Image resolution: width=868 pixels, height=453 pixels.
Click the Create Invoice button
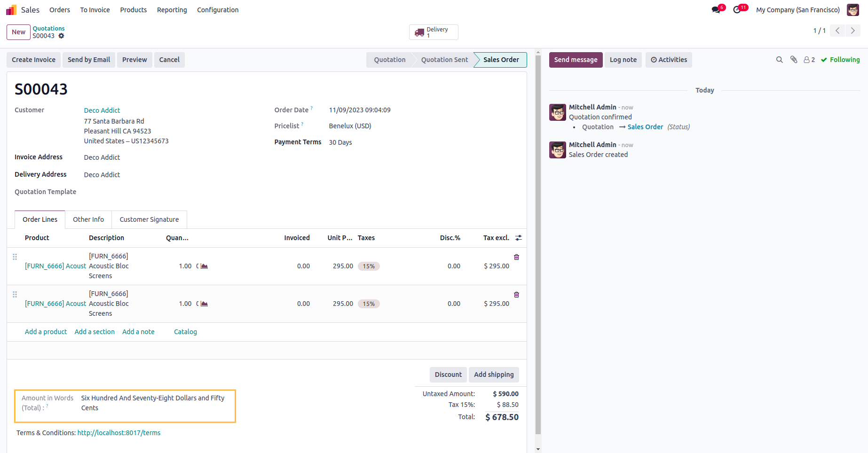[x=33, y=60]
